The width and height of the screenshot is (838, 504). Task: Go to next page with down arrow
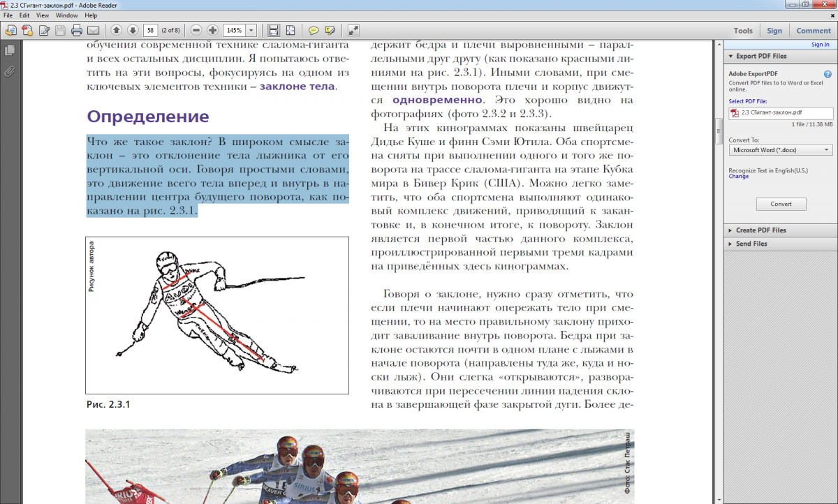pos(132,30)
